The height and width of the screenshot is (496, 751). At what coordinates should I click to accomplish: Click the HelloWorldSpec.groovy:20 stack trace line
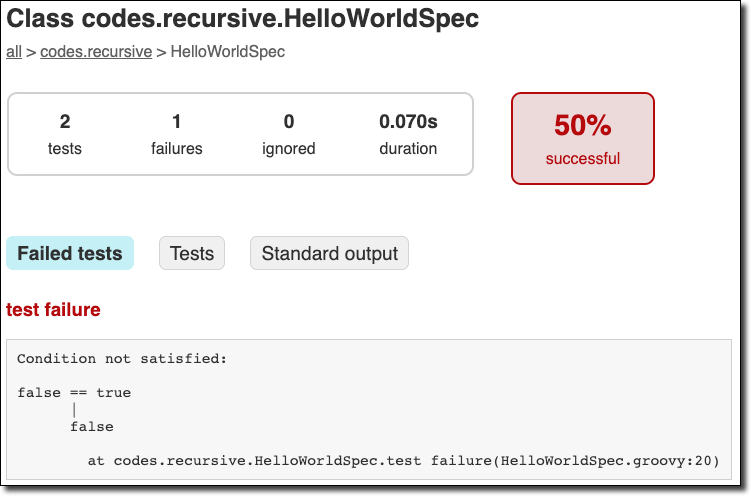[x=404, y=460]
